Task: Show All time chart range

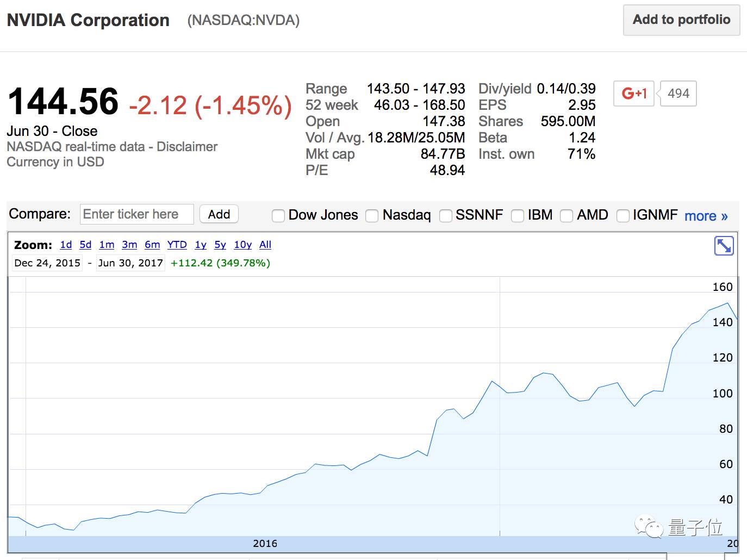Action: (265, 245)
